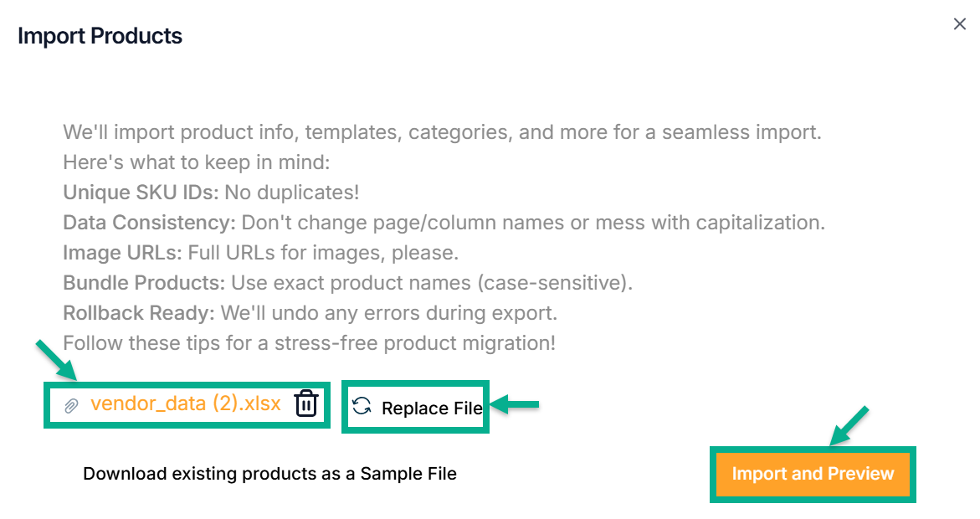
Task: Click the green arrow pointing at Replace File
Action: tap(514, 406)
